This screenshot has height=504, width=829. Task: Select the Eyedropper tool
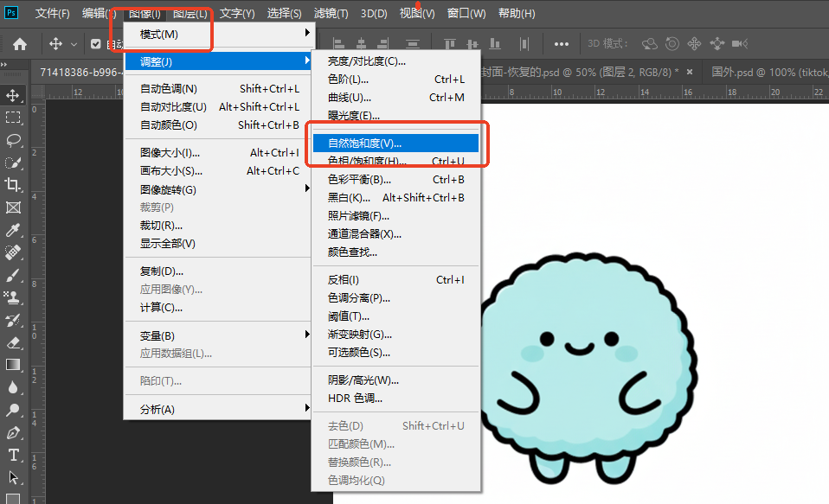(13, 230)
